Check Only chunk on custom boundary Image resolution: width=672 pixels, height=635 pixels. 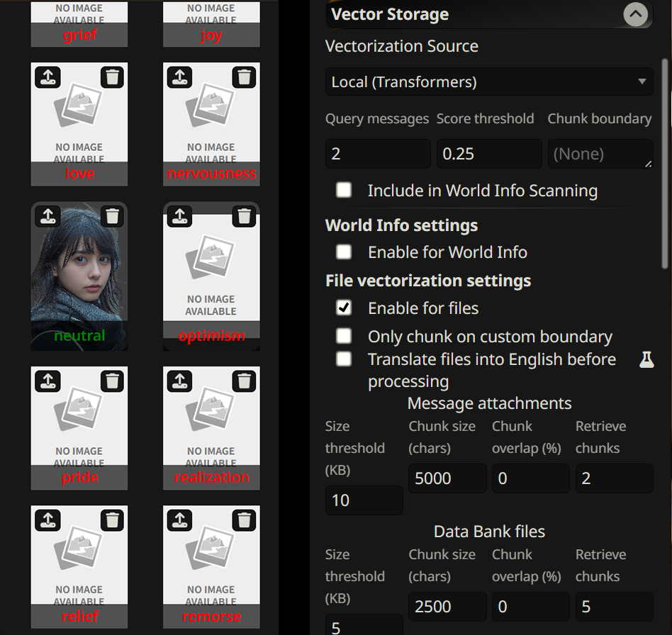point(344,336)
